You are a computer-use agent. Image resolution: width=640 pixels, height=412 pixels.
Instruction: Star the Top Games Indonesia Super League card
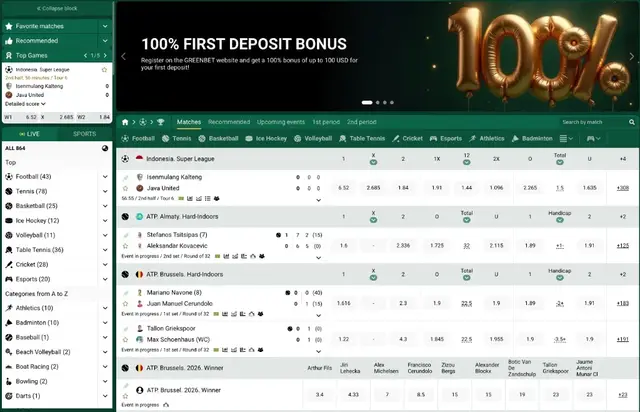104,70
